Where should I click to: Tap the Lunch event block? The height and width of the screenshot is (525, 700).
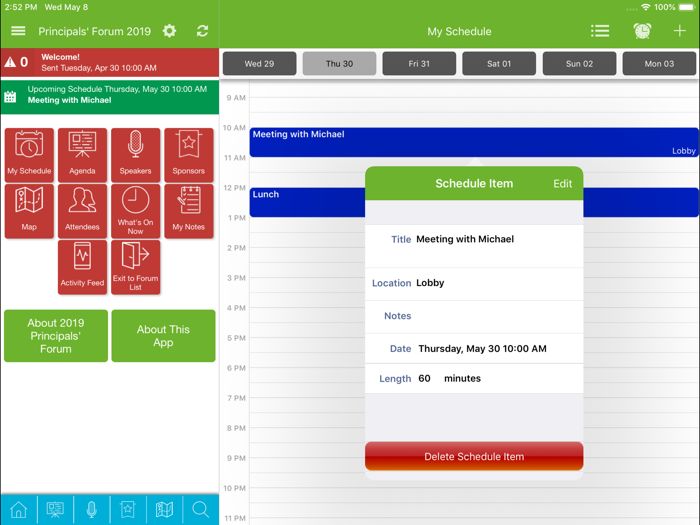click(x=300, y=201)
